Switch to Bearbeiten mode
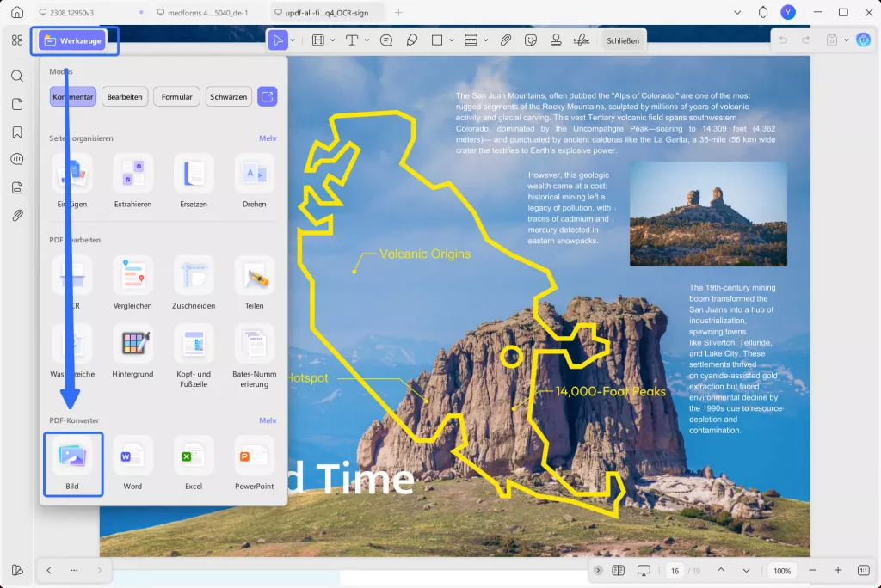 click(125, 96)
